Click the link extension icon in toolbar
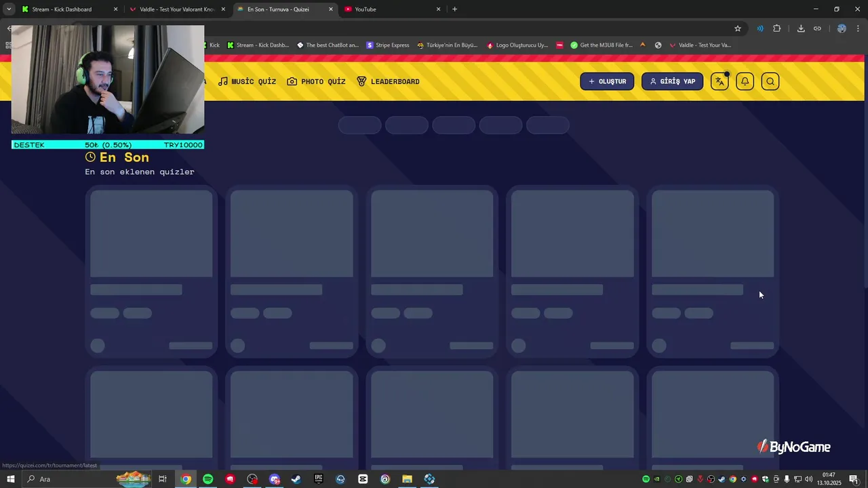The width and height of the screenshot is (868, 488). (x=817, y=28)
